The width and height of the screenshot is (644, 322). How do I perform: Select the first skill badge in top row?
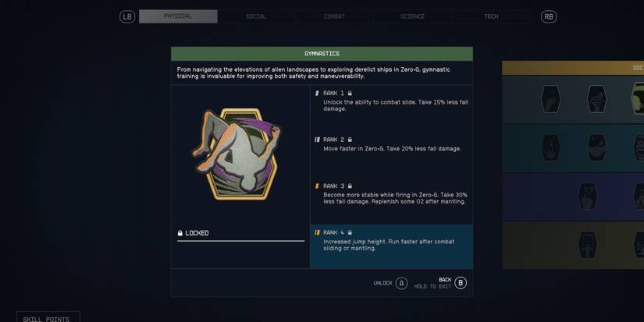click(551, 99)
